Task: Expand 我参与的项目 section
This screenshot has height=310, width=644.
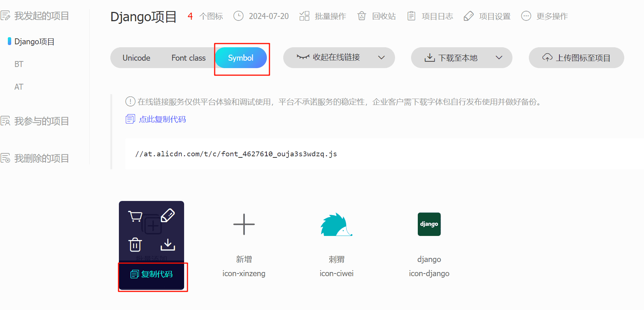Action: tap(41, 121)
